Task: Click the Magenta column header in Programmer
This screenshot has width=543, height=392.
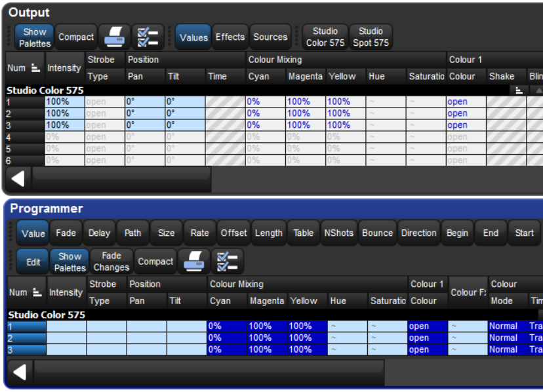Action: (x=268, y=301)
